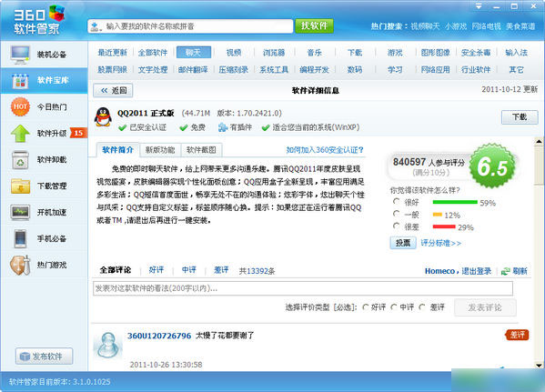Select the 很差 rating radio button

point(396,226)
